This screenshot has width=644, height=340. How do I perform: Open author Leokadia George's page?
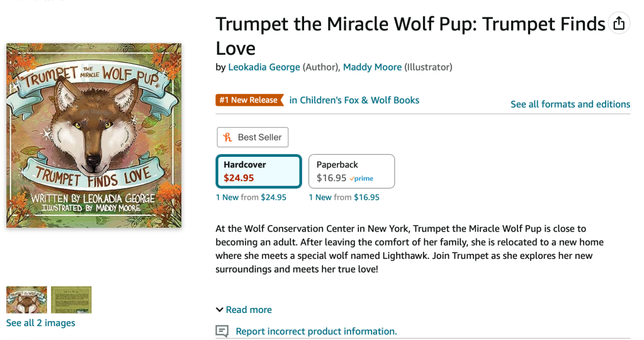tap(264, 67)
